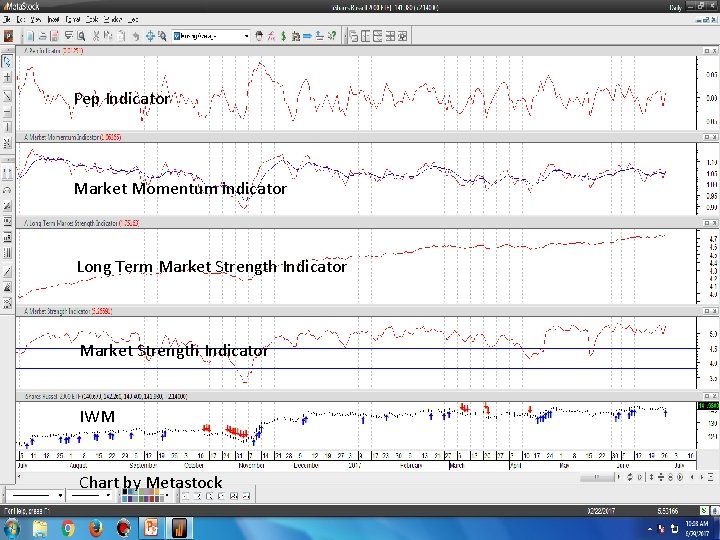Close the Market Momentum Indicator panel

click(714, 137)
